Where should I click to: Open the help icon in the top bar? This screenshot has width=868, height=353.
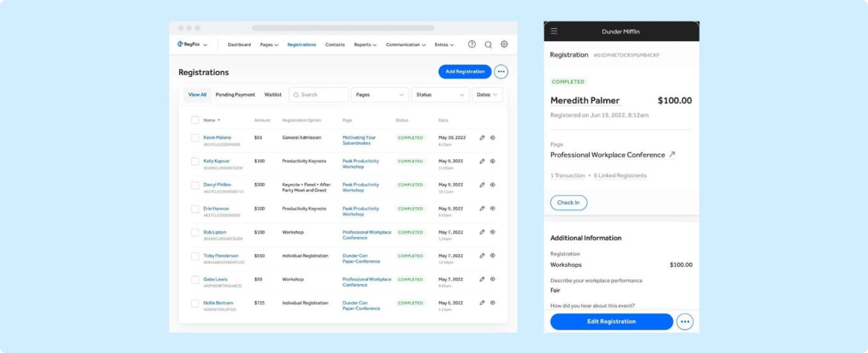pos(472,44)
